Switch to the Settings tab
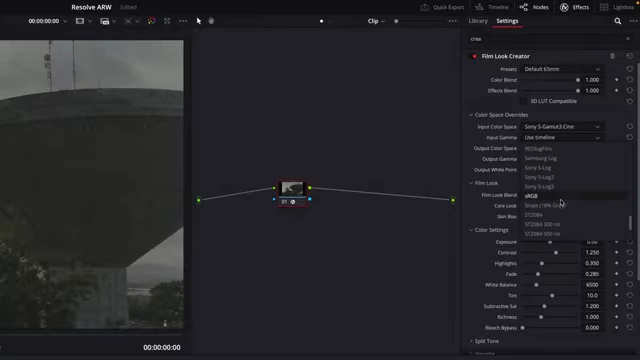 tap(507, 21)
